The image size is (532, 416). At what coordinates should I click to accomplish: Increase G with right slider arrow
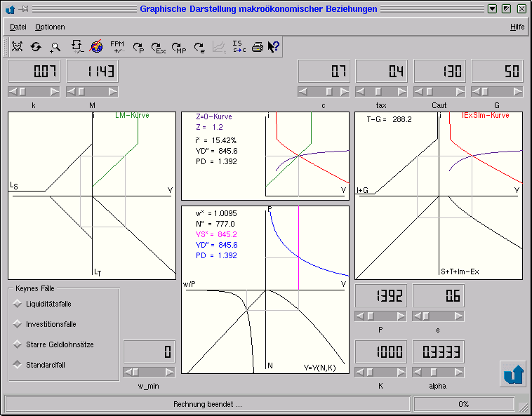click(x=518, y=91)
